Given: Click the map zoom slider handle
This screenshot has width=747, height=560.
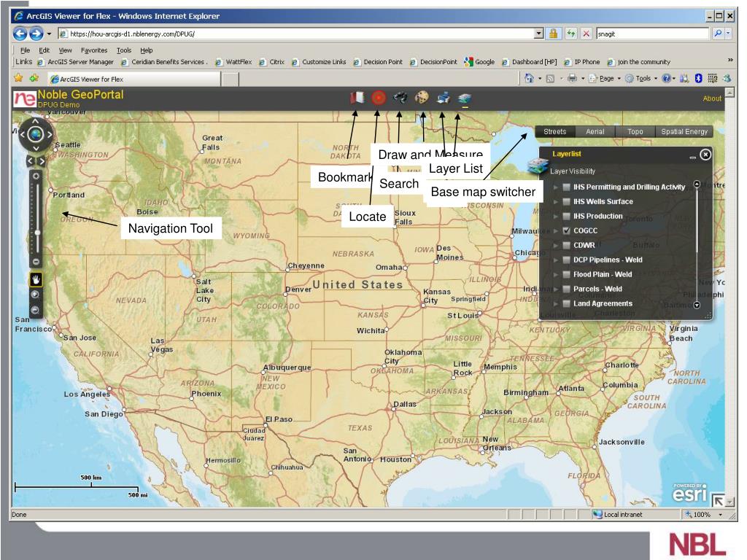Looking at the screenshot, I should click(36, 233).
